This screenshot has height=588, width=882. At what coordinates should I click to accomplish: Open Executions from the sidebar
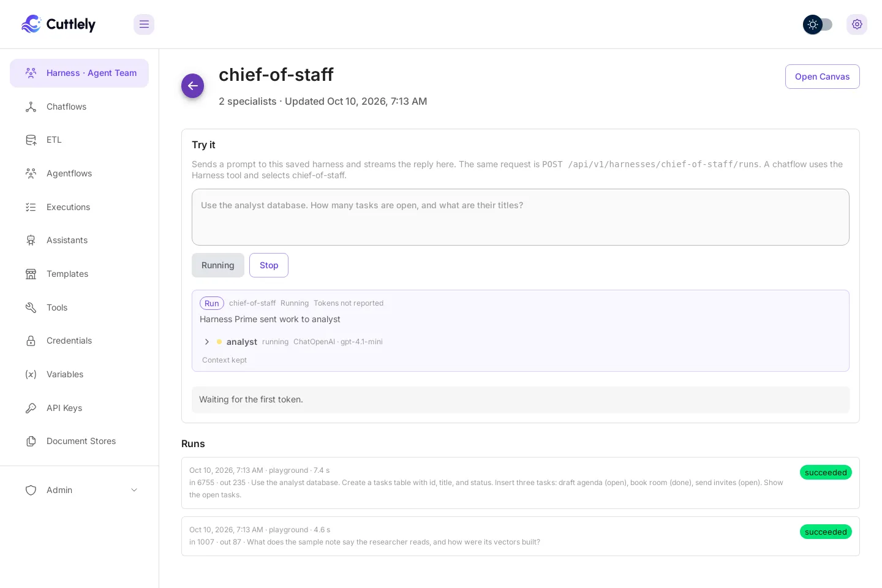(x=79, y=207)
